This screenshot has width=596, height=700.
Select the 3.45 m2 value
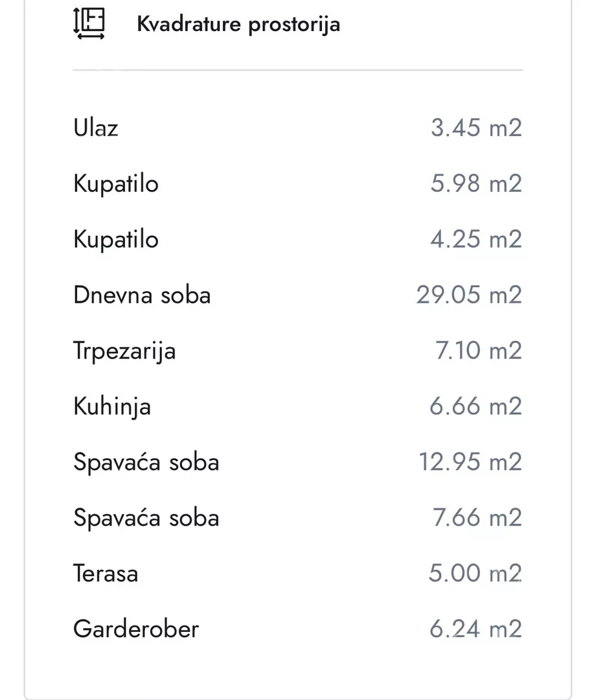(476, 128)
